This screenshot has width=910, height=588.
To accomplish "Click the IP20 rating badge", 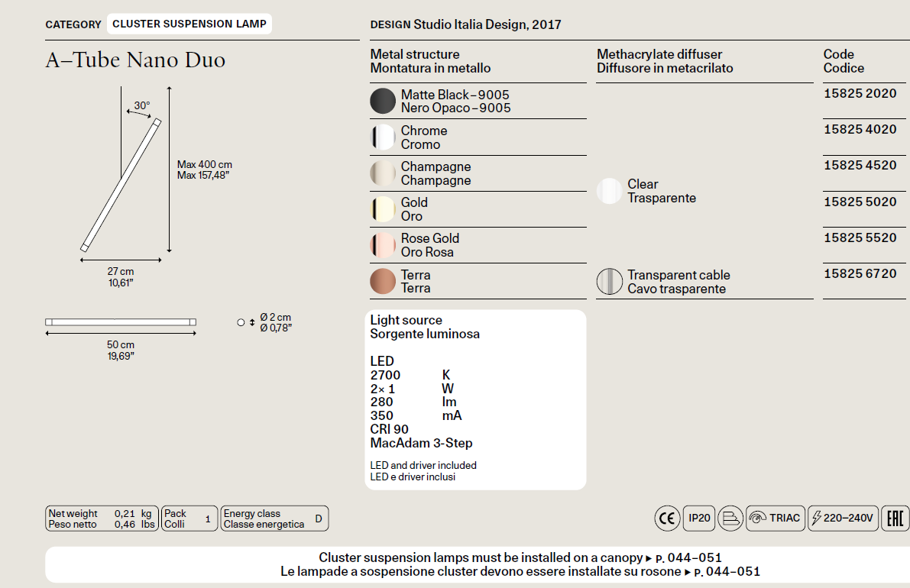I will tap(699, 518).
